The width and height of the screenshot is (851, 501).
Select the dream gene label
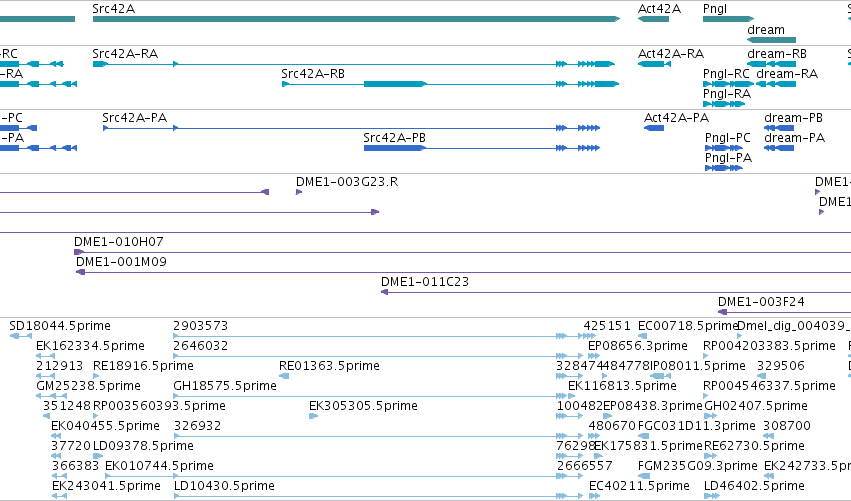click(766, 29)
